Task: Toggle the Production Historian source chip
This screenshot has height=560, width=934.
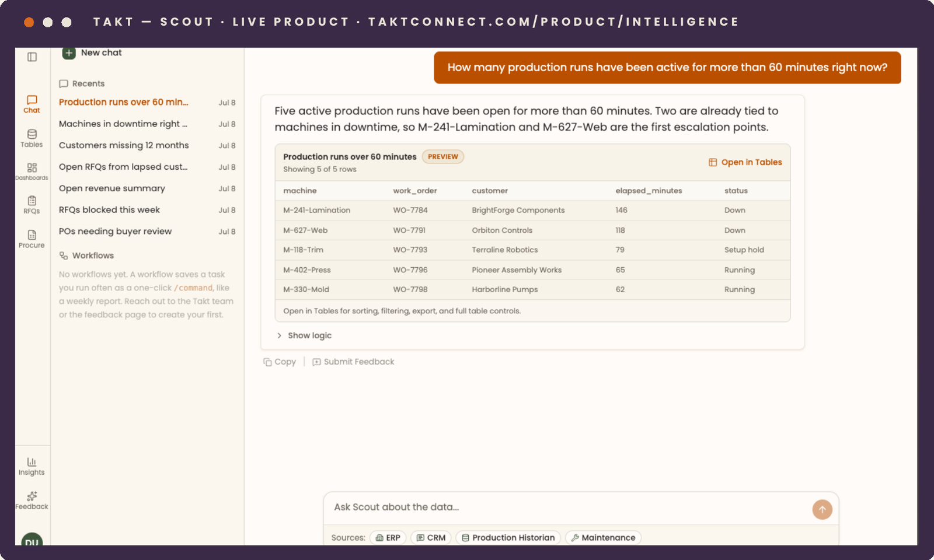Action: pos(508,538)
